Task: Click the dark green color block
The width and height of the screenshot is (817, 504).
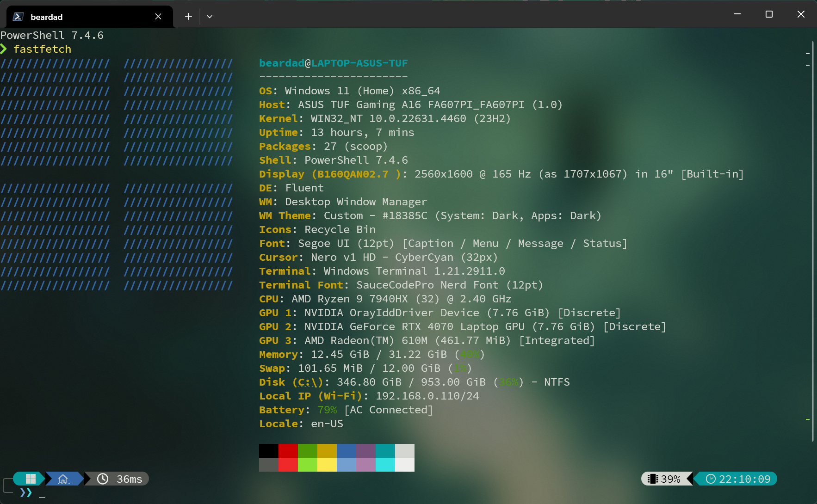Action: tap(308, 451)
